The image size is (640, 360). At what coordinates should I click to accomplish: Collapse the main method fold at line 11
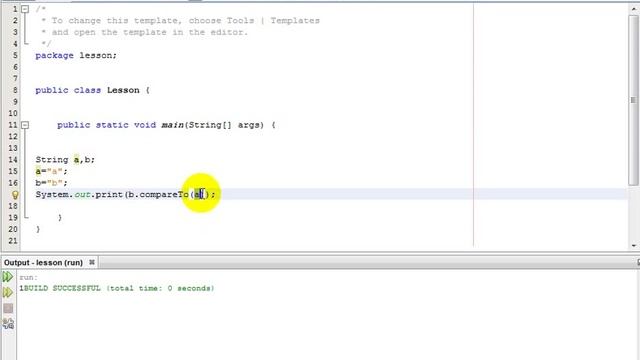point(25,125)
